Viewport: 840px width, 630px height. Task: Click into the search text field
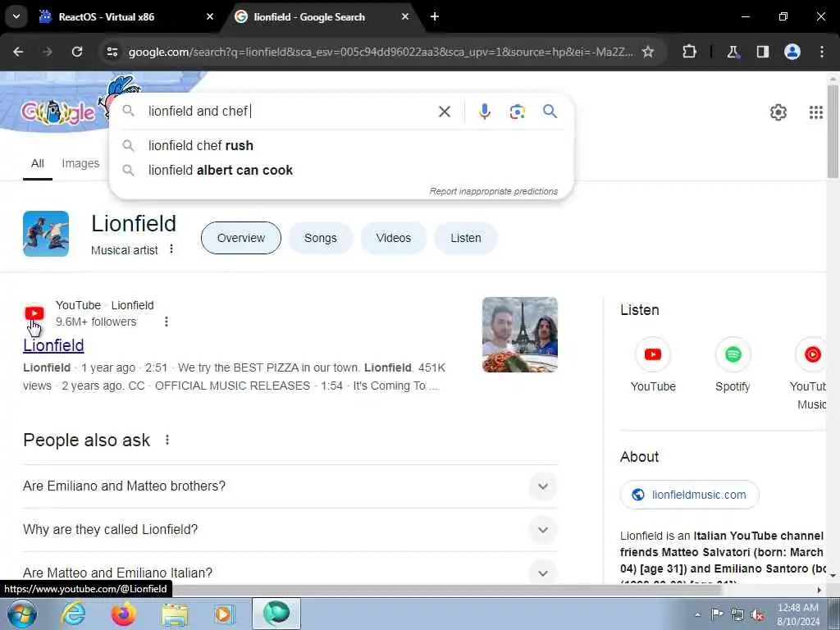(x=290, y=111)
